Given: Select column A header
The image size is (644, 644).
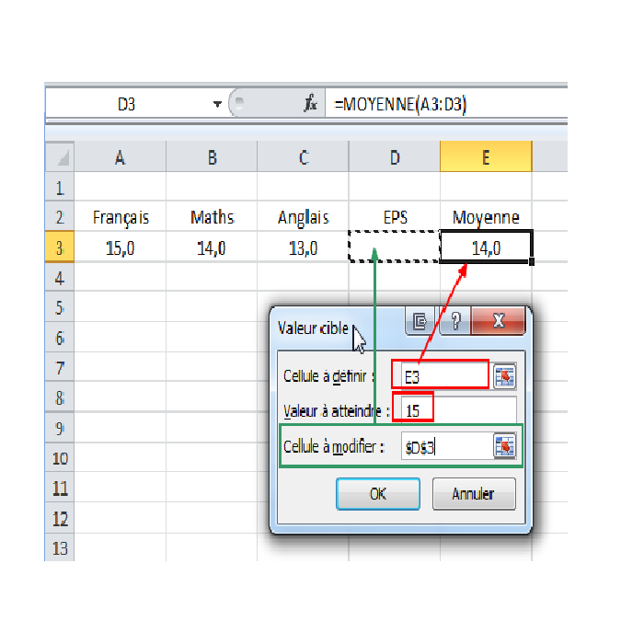Looking at the screenshot, I should (x=120, y=157).
